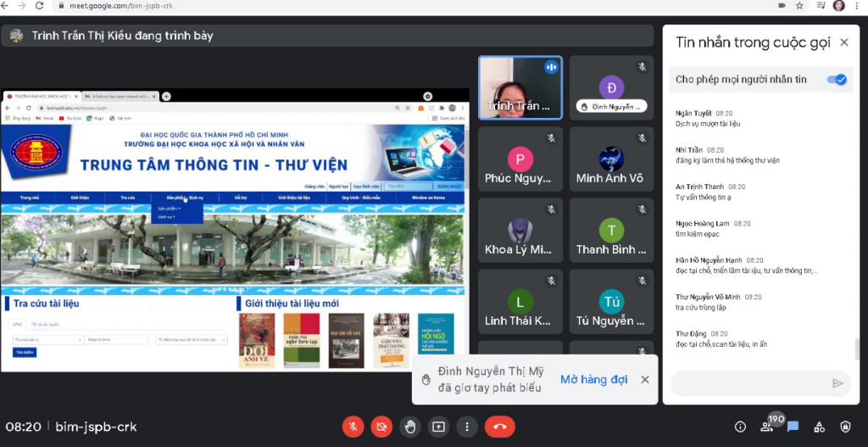Click the browser back arrow
Viewport: 868px width, 447px height.
4,6
